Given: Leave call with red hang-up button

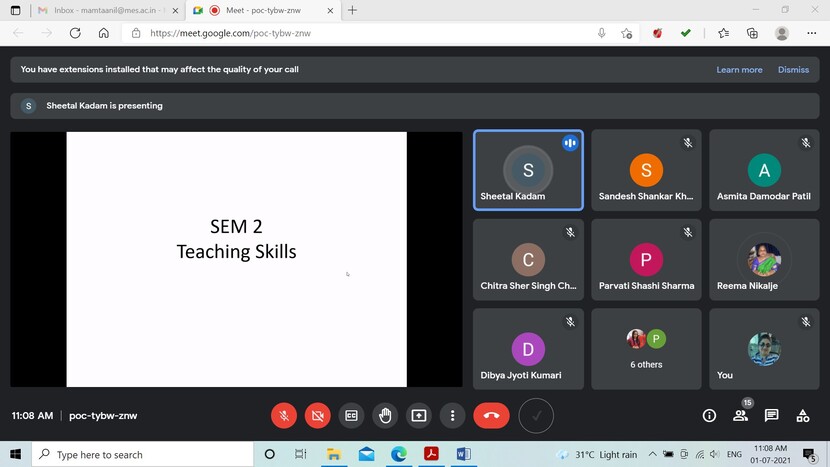Looking at the screenshot, I should tap(491, 415).
